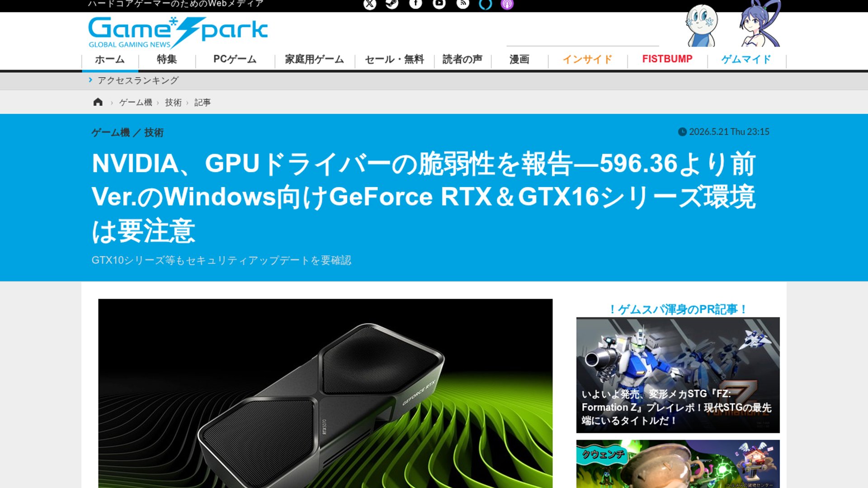Viewport: 868px width, 488px height.
Task: Open the purple Podcasts icon
Action: [507, 4]
